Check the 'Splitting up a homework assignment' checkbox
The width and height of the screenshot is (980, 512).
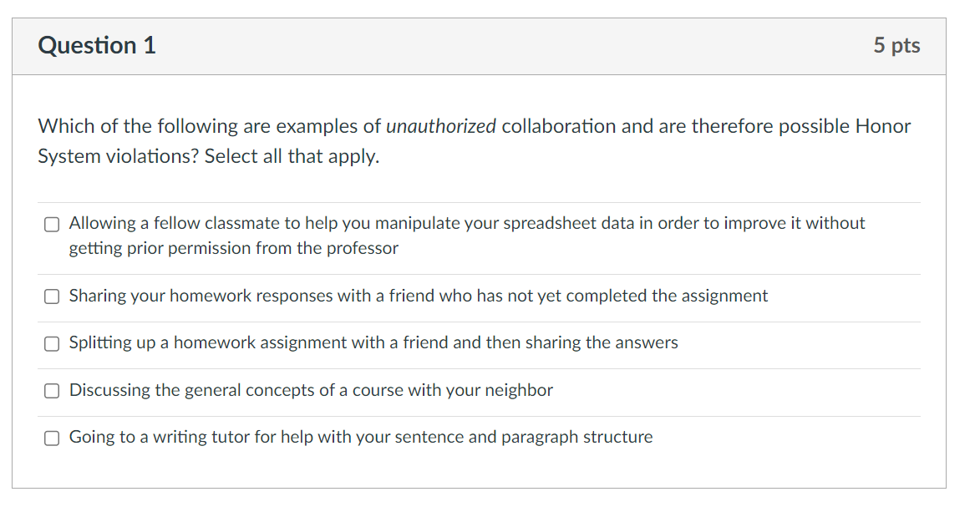click(51, 342)
